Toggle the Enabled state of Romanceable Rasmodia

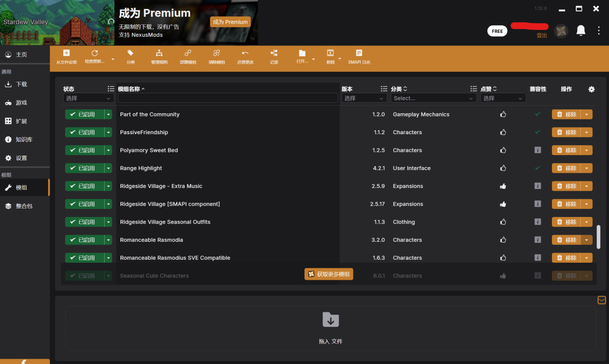click(85, 240)
